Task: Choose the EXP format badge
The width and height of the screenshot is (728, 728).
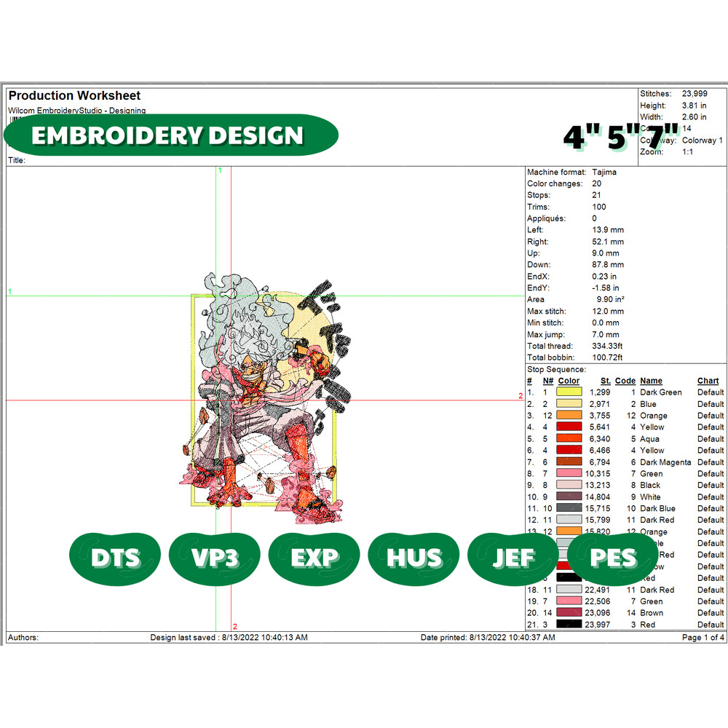Action: tap(314, 558)
